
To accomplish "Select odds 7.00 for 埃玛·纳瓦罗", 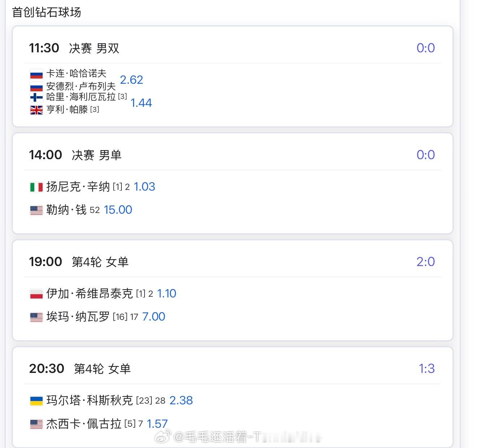I will coord(154,317).
